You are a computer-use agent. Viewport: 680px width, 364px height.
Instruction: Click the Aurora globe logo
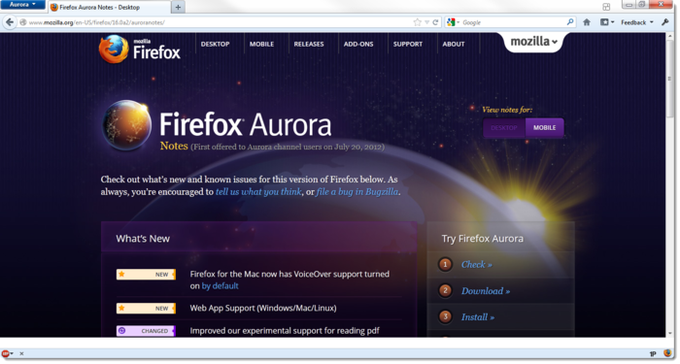point(128,125)
